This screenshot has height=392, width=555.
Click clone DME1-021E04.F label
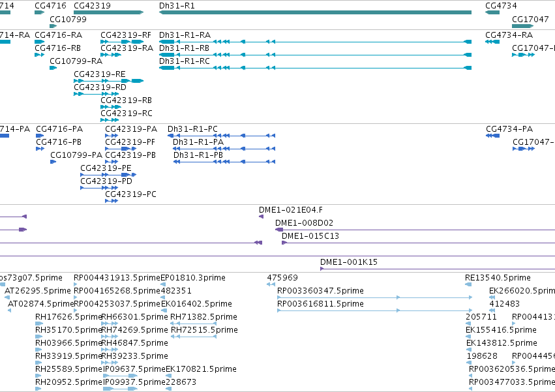click(x=291, y=210)
